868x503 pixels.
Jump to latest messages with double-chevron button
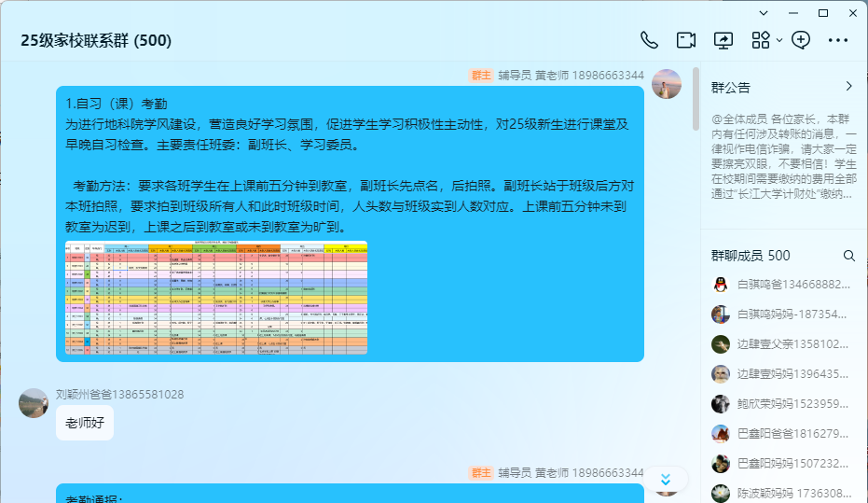665,480
